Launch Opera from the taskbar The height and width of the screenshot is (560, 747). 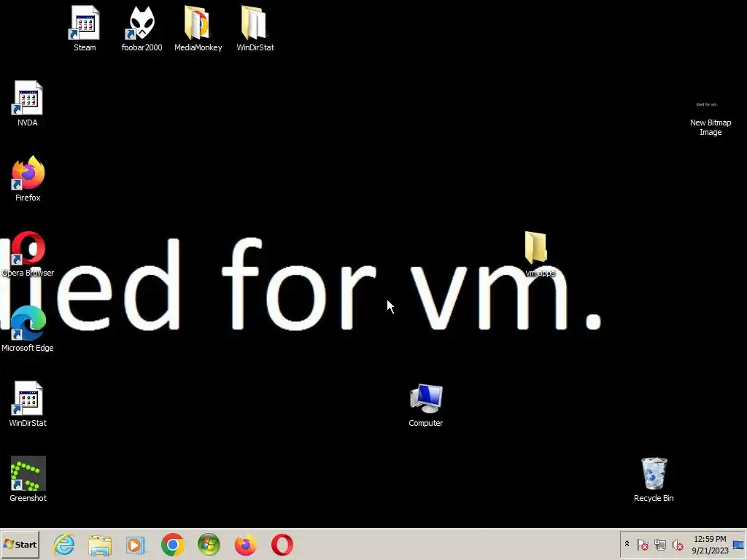282,545
